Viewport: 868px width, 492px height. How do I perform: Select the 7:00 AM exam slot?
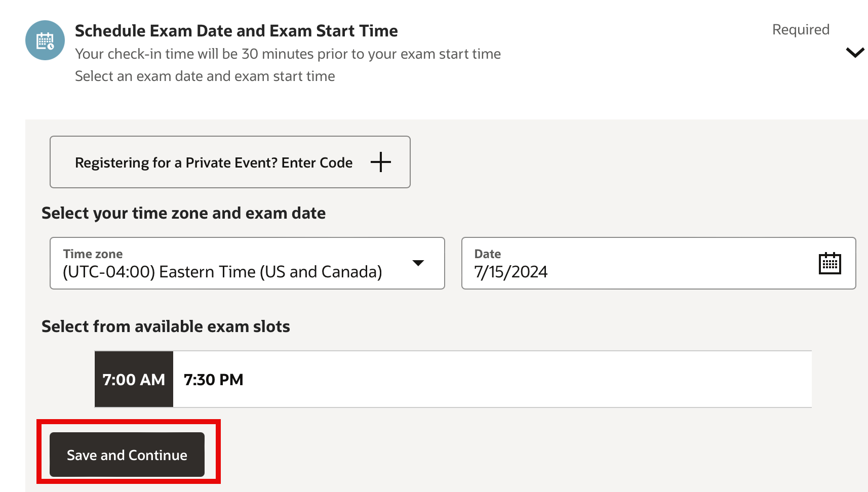point(134,380)
